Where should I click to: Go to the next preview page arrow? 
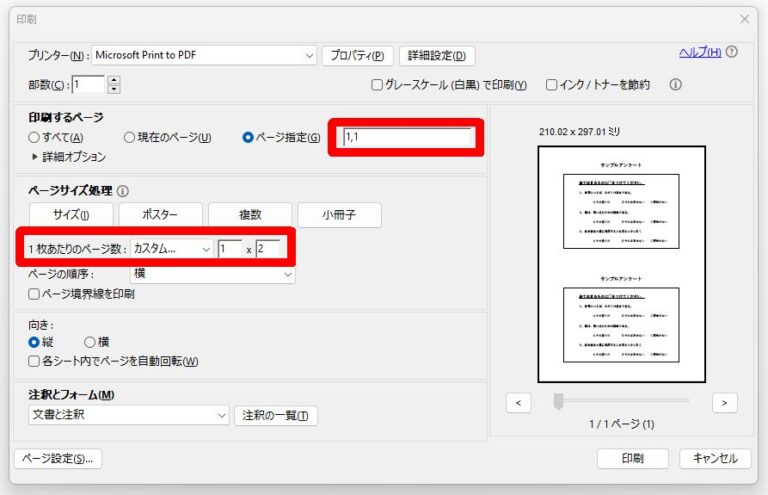coord(725,402)
